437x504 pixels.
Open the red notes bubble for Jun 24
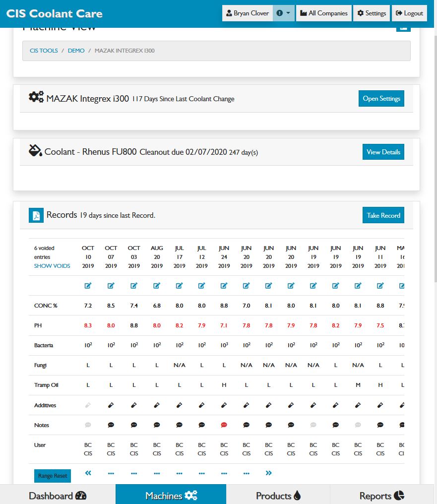click(224, 425)
